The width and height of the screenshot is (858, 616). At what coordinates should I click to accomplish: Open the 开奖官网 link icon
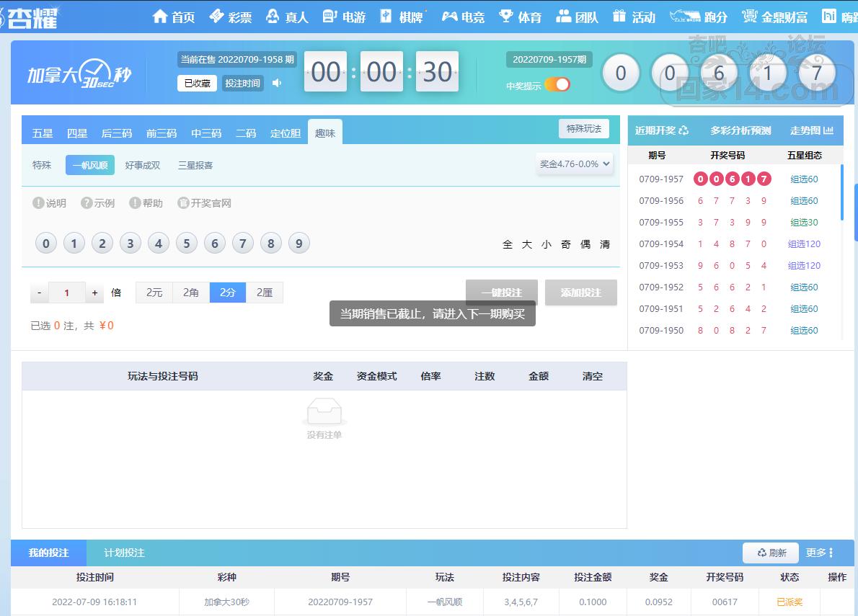183,203
